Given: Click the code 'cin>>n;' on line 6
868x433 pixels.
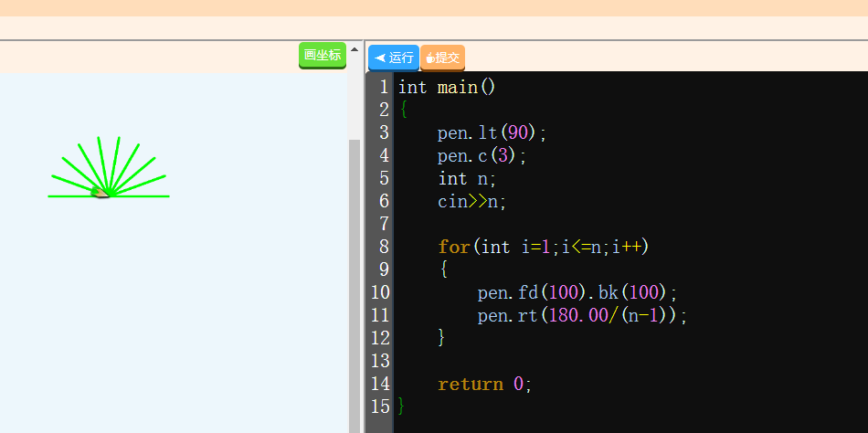Looking at the screenshot, I should tap(472, 202).
